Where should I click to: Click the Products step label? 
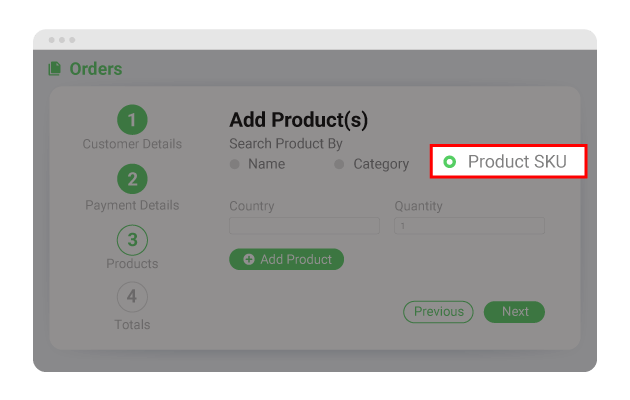point(132,264)
